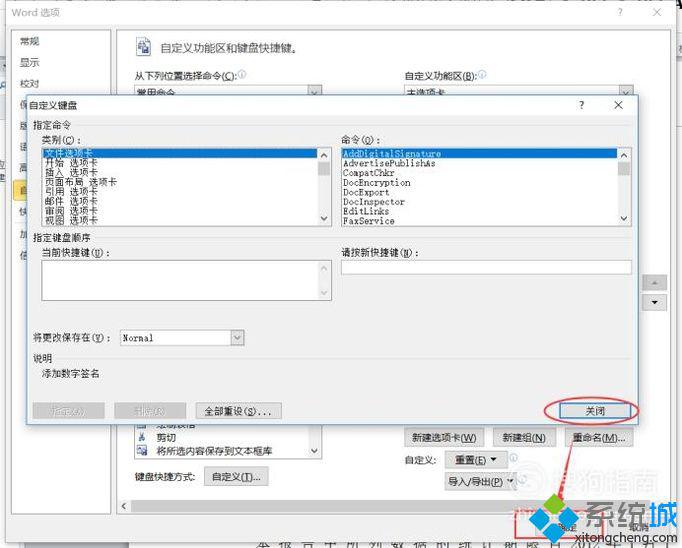Select 引用 选项卡 category
Image resolution: width=682 pixels, height=548 pixels.
coord(180,191)
